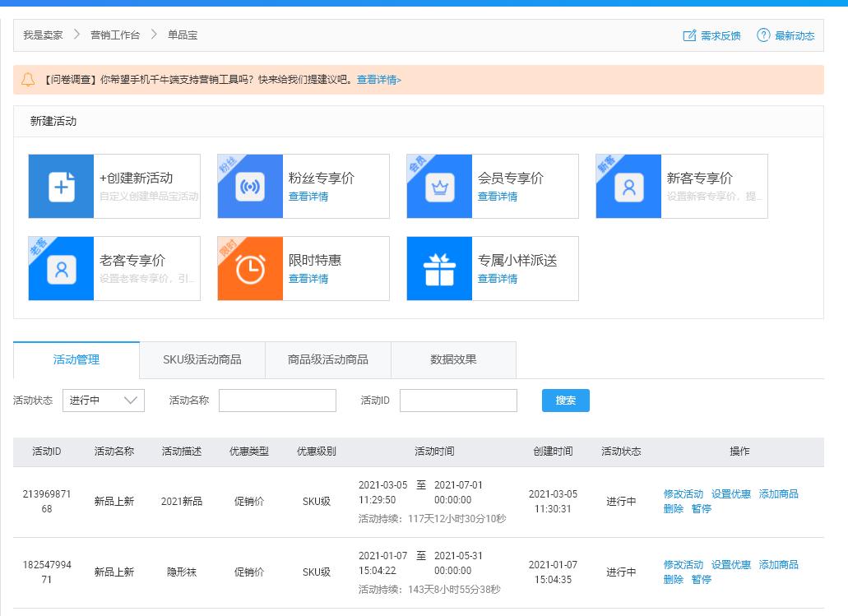Focus the 活动ID input box
The image size is (848, 616).
click(x=458, y=401)
